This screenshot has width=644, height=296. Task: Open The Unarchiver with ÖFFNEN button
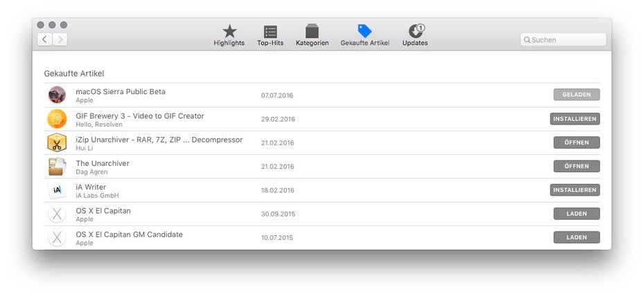[577, 167]
